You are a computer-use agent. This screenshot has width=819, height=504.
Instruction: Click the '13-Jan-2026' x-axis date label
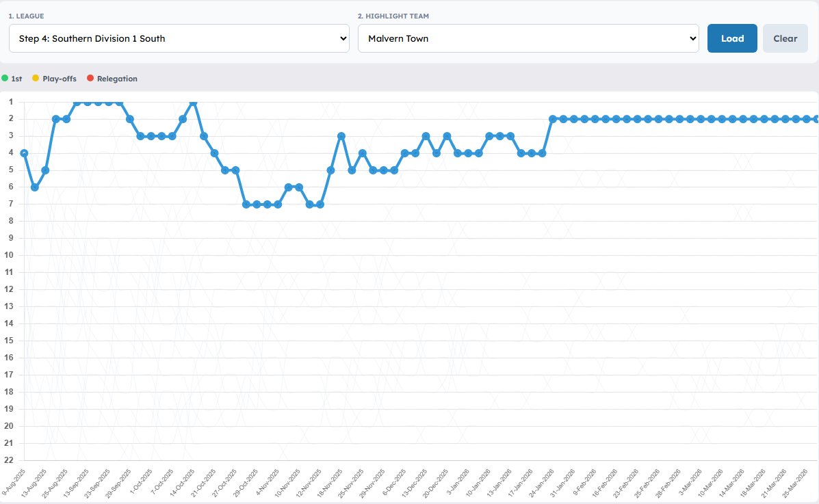point(499,483)
